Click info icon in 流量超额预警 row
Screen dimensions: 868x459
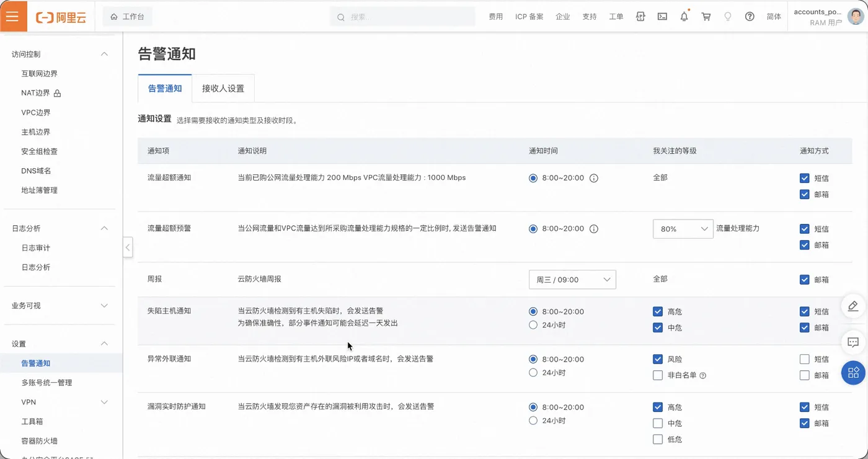click(593, 229)
